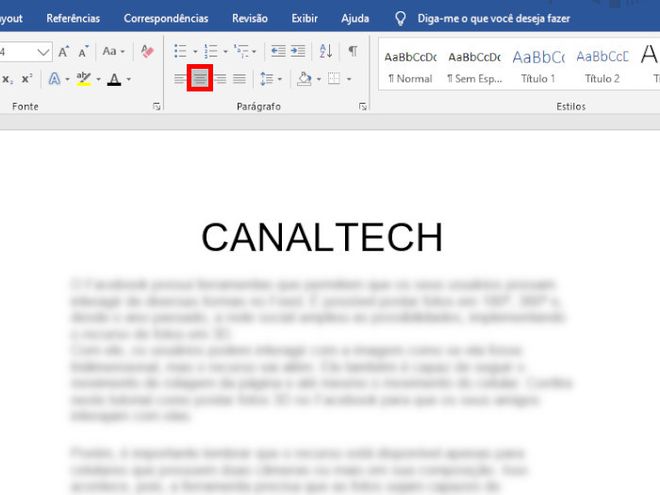Click the Diga-me search box
660x495 pixels.
coord(493,19)
